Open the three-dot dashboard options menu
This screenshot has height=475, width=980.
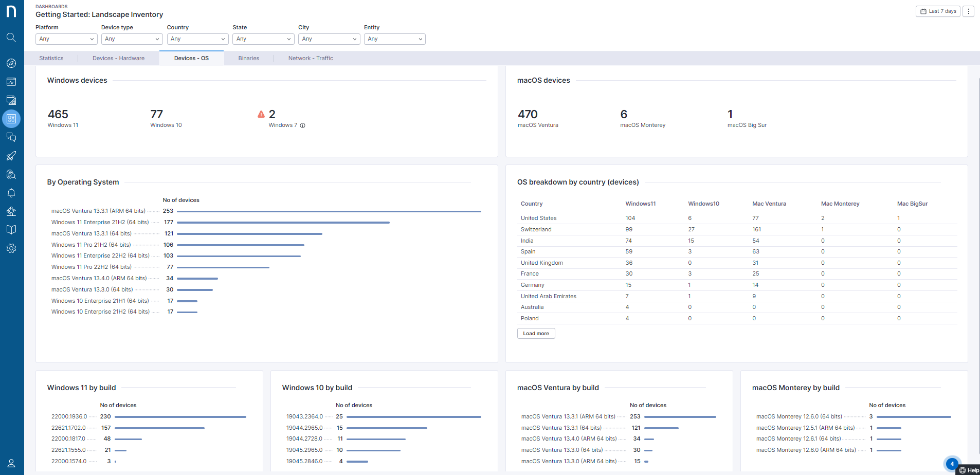coord(968,11)
